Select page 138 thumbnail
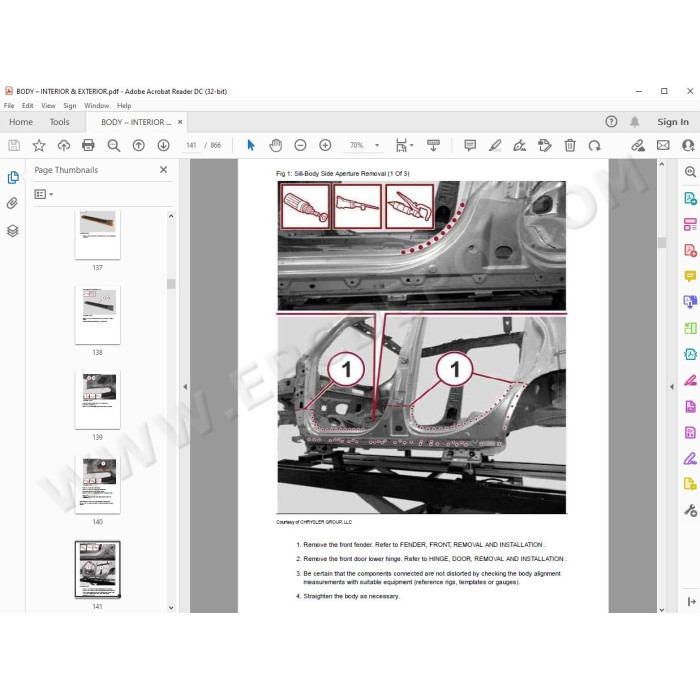 click(98, 315)
